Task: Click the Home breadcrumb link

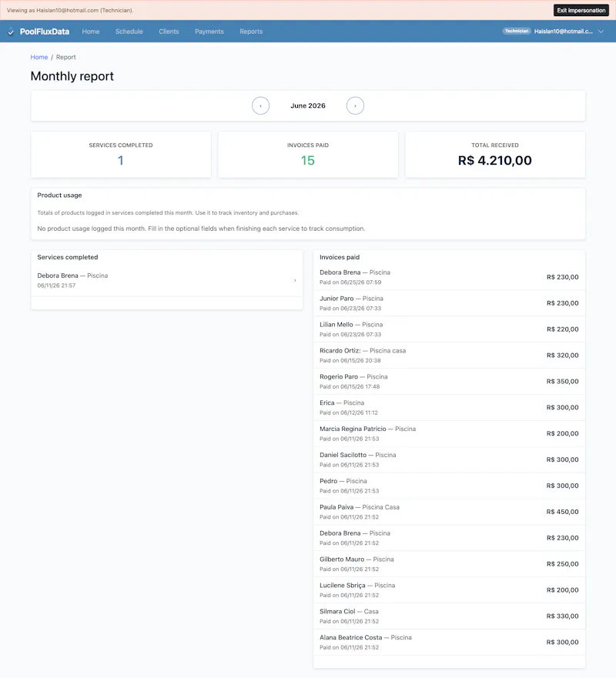Action: tap(39, 57)
